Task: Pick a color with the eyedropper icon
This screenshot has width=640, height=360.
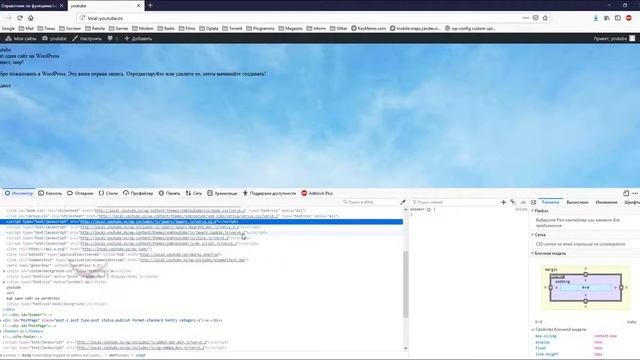Action: coord(403,202)
